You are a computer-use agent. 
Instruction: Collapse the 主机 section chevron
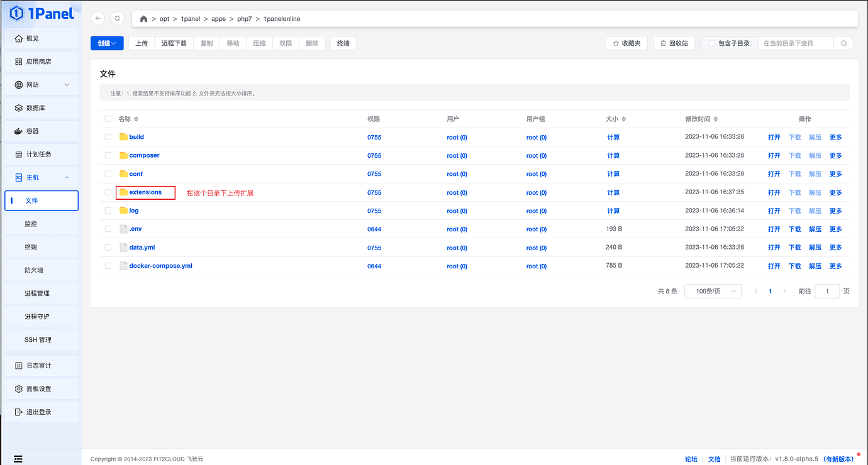point(67,177)
